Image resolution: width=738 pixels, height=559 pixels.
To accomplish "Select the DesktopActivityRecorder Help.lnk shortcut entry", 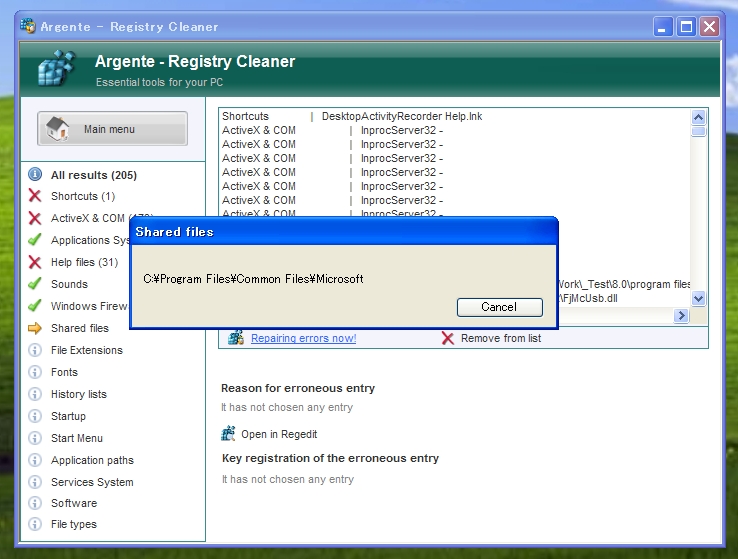I will coord(352,116).
